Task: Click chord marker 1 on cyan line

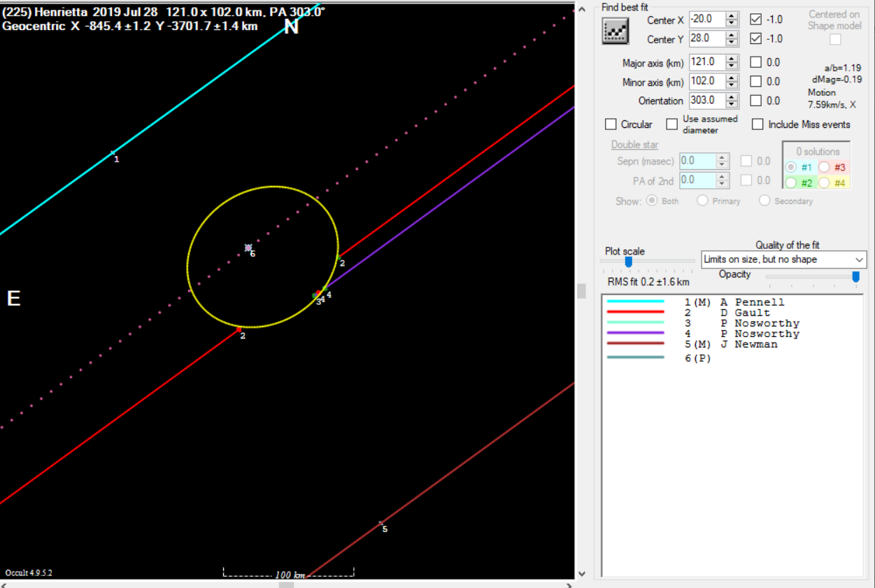Action: (113, 152)
